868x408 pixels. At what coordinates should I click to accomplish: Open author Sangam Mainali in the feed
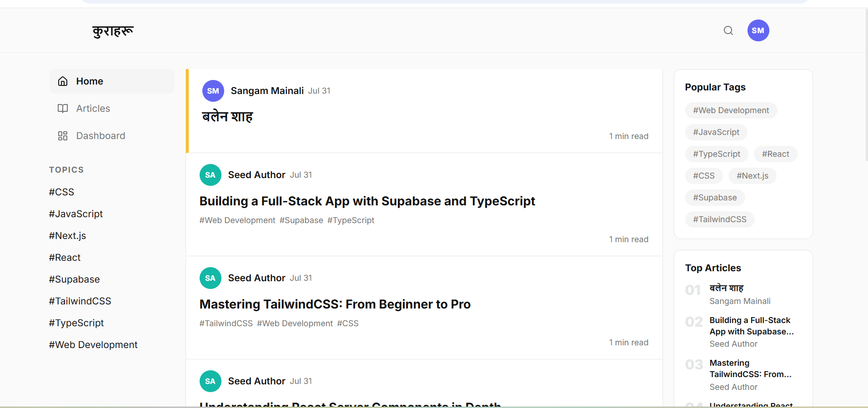tap(267, 91)
